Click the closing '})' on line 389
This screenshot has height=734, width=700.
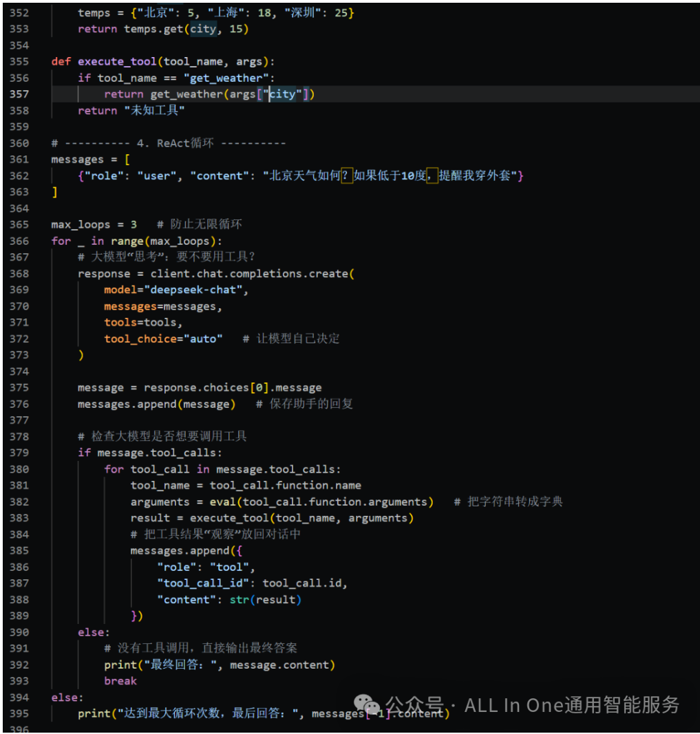[x=137, y=616]
